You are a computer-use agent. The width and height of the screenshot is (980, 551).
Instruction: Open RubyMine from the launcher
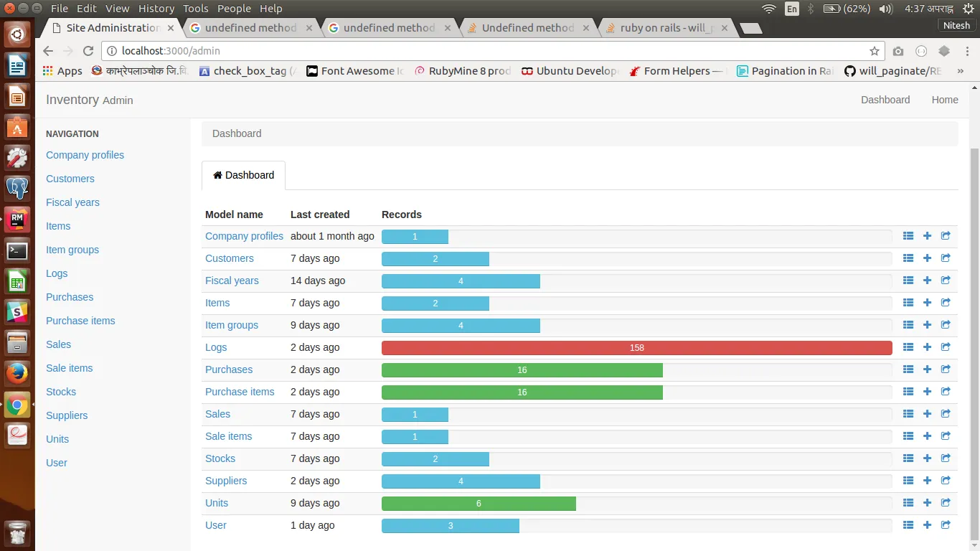(17, 220)
